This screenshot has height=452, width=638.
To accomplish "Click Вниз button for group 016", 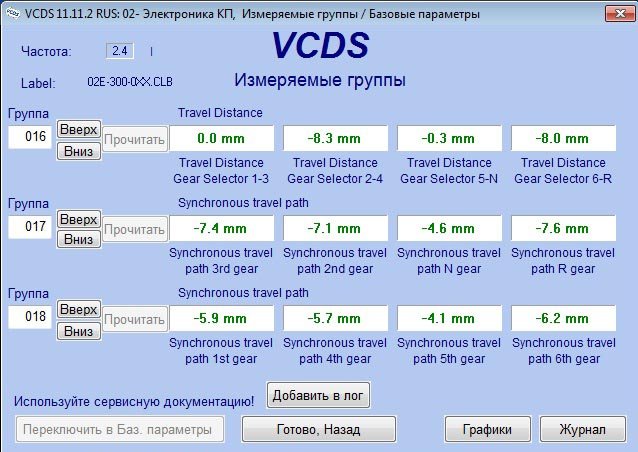I will pos(79,151).
